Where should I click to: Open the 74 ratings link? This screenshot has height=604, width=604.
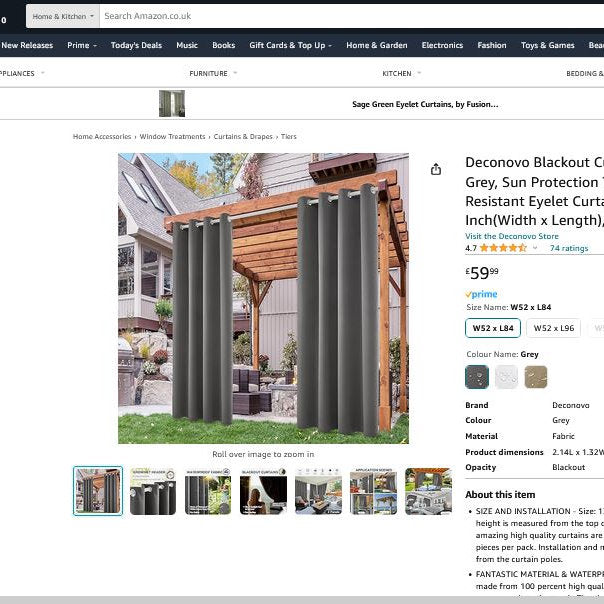point(569,248)
